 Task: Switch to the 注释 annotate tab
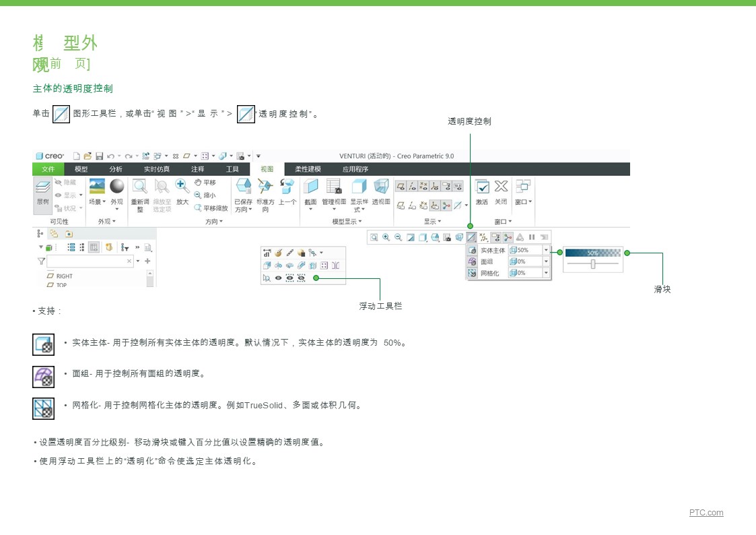198,169
